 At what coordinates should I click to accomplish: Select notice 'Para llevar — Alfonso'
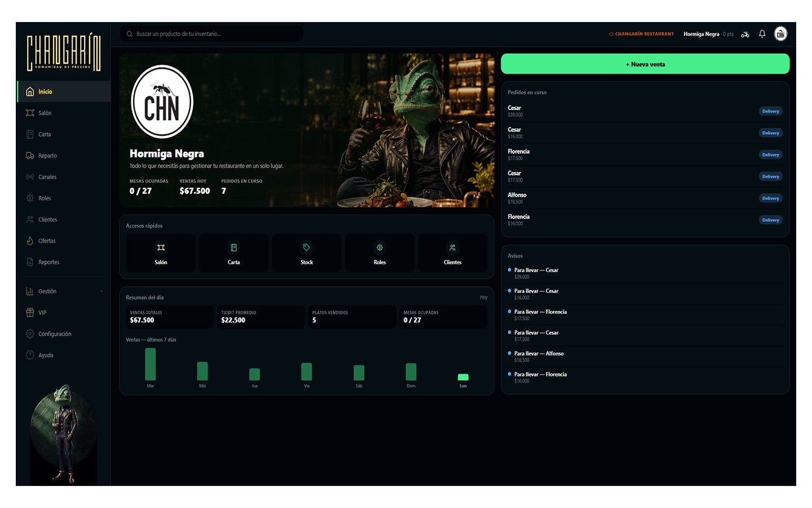point(645,356)
